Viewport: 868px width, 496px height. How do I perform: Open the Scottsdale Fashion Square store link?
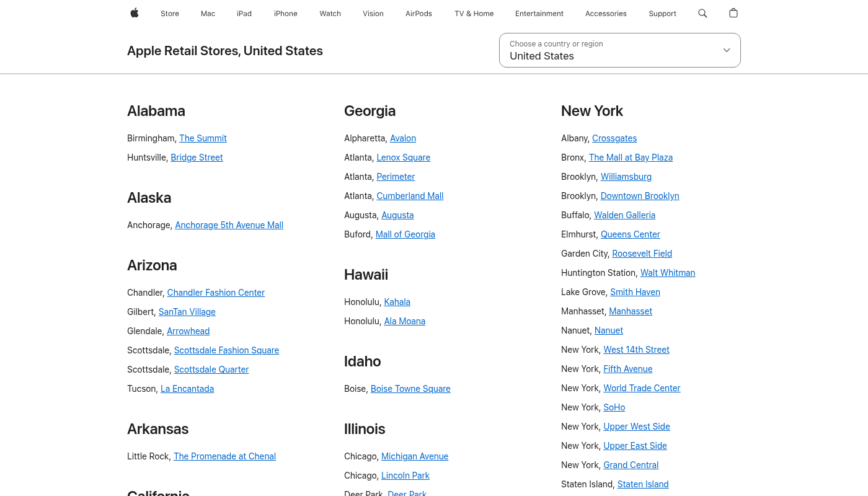(x=226, y=350)
